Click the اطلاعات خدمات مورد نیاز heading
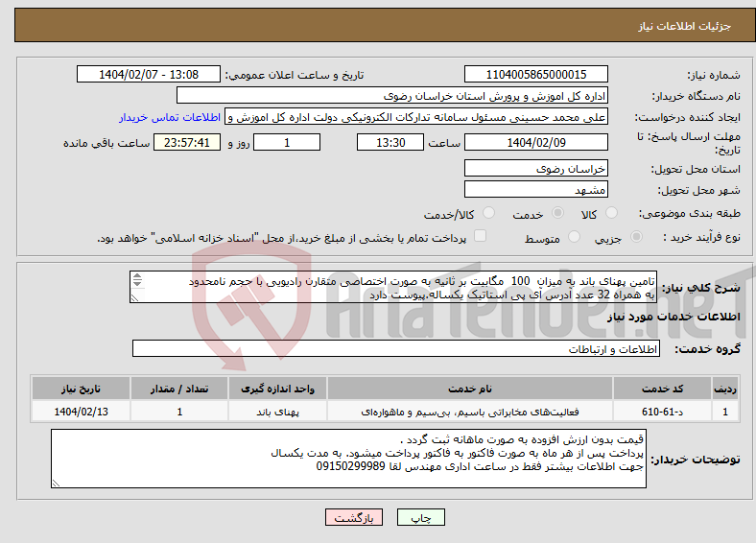The width and height of the screenshot is (756, 543). tap(673, 317)
